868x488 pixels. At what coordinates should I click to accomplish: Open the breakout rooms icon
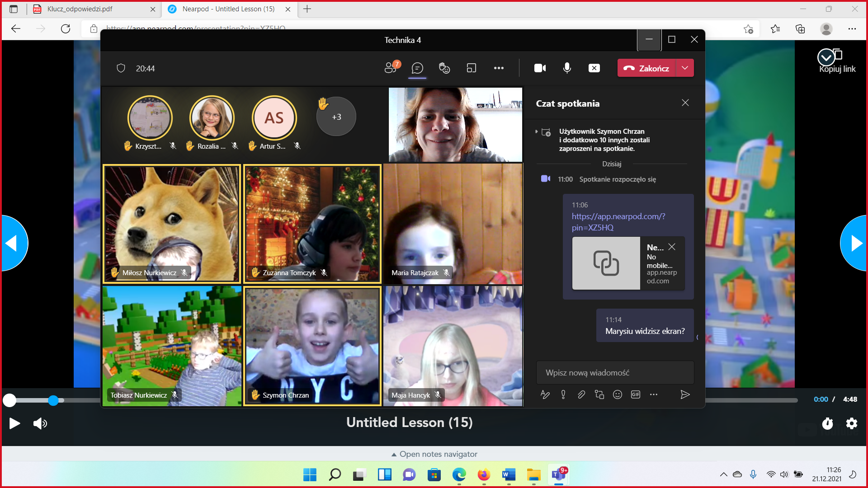(x=472, y=68)
